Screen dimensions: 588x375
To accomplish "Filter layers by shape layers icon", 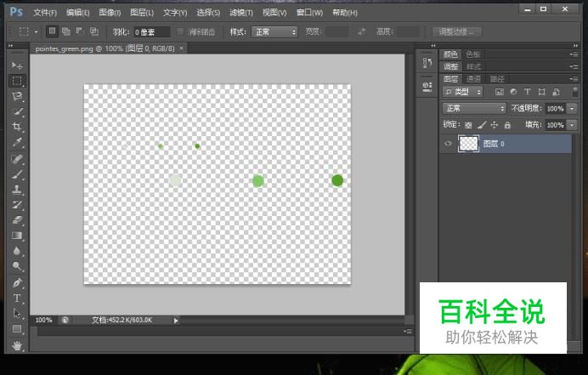I will pyautogui.click(x=541, y=92).
